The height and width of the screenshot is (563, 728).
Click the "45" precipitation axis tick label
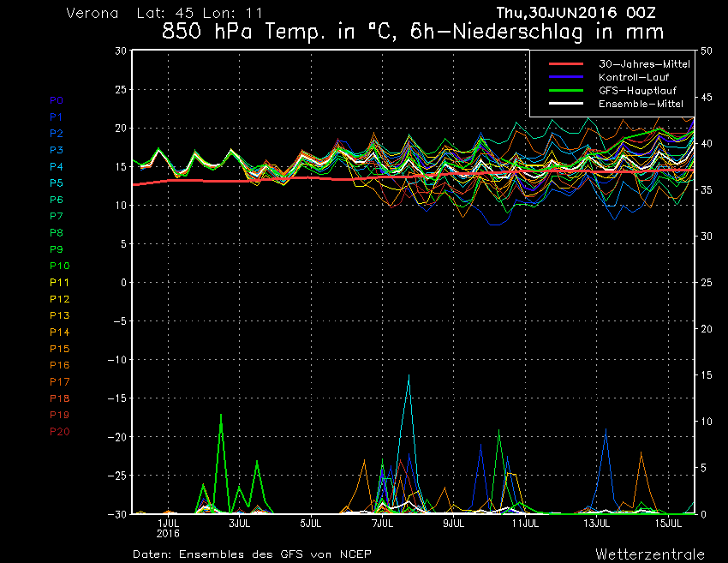tap(707, 97)
